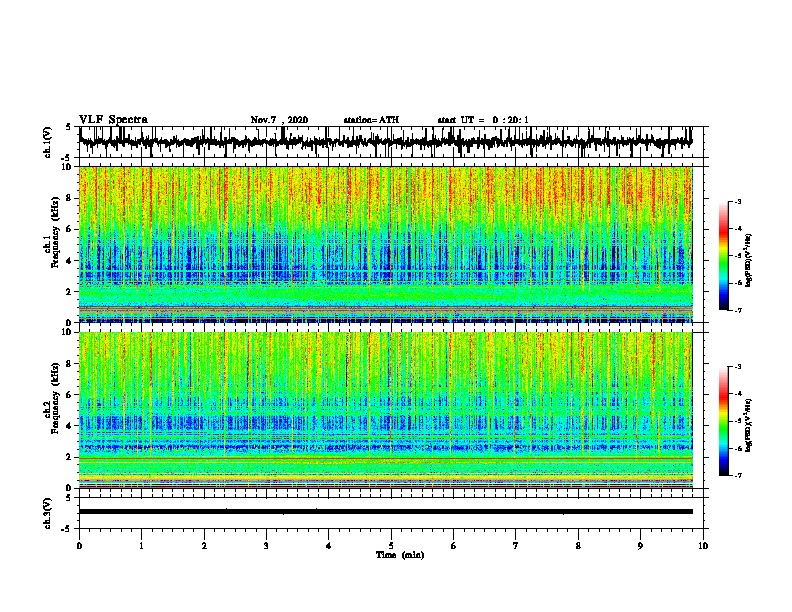Click the 'station=ATH' label
This screenshot has height=612, width=792.
[371, 120]
